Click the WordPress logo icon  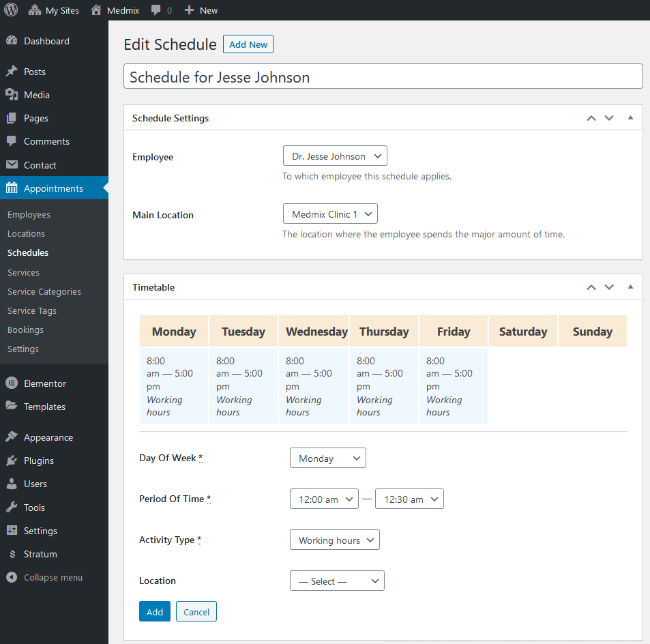(11, 10)
